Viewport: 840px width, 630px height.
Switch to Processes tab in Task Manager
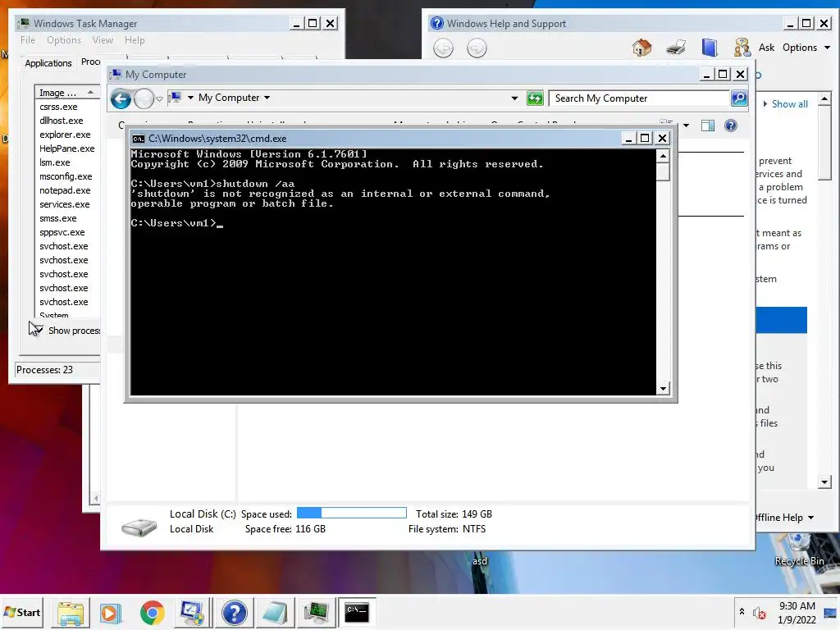tap(90, 62)
